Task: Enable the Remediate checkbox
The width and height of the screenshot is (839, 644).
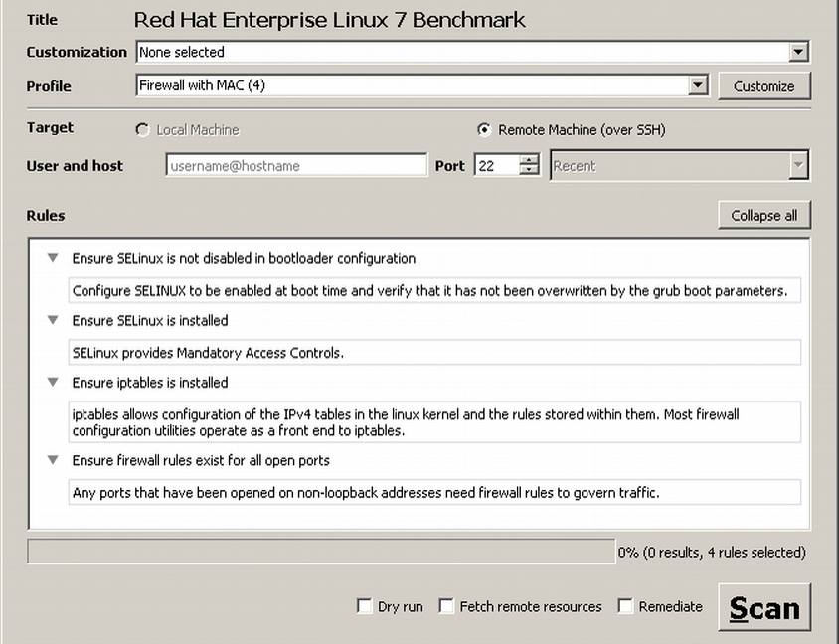Action: (x=625, y=606)
